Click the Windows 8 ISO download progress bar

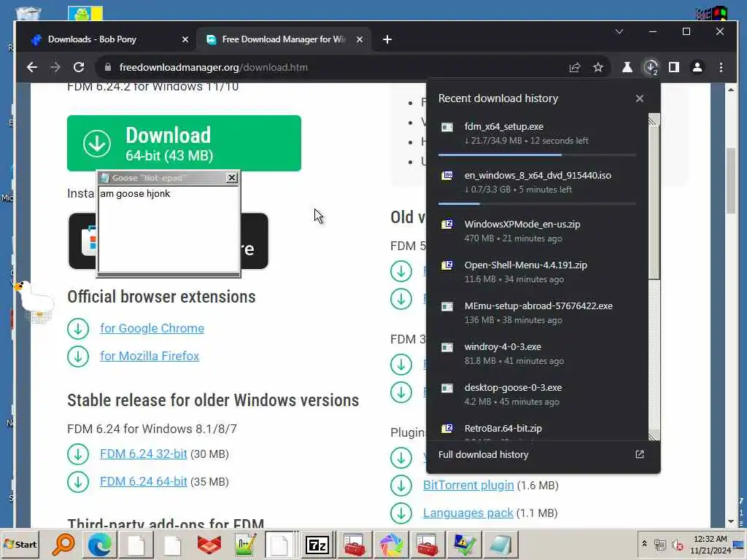click(x=537, y=203)
